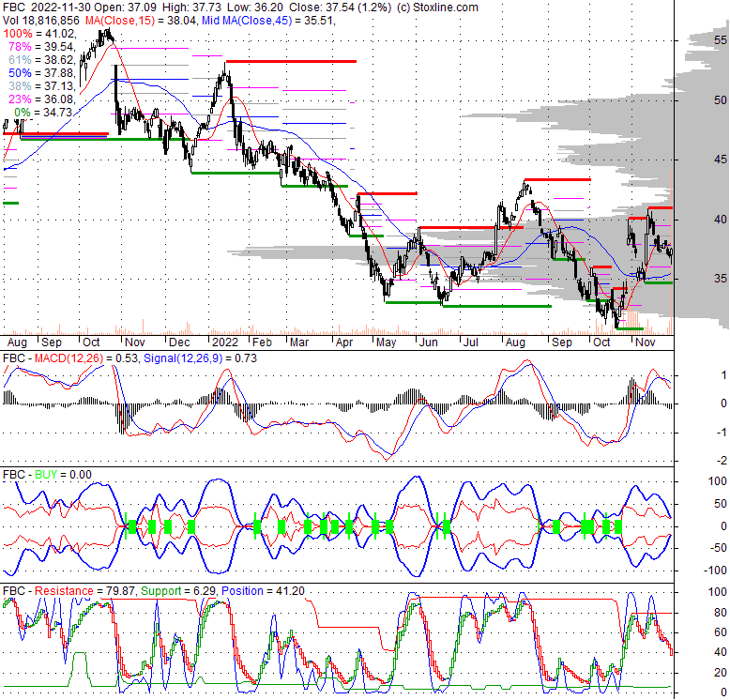Viewport: 730px width, 700px height.
Task: Click the (c) Stoxline.com credit text
Action: click(437, 8)
